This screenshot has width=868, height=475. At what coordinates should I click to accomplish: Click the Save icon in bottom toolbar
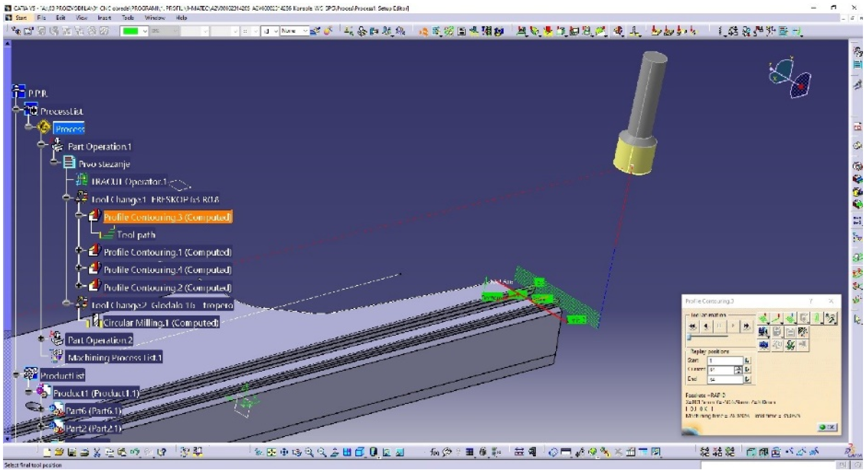pos(72,452)
